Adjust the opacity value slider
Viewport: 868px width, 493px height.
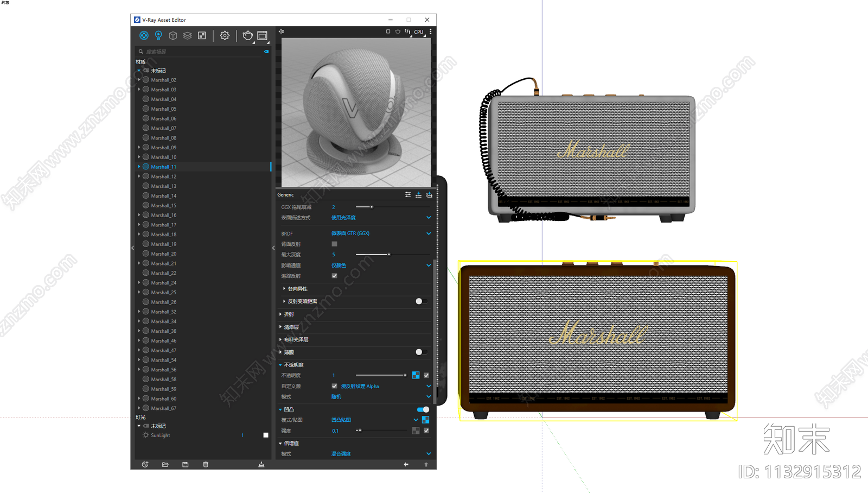coord(381,375)
